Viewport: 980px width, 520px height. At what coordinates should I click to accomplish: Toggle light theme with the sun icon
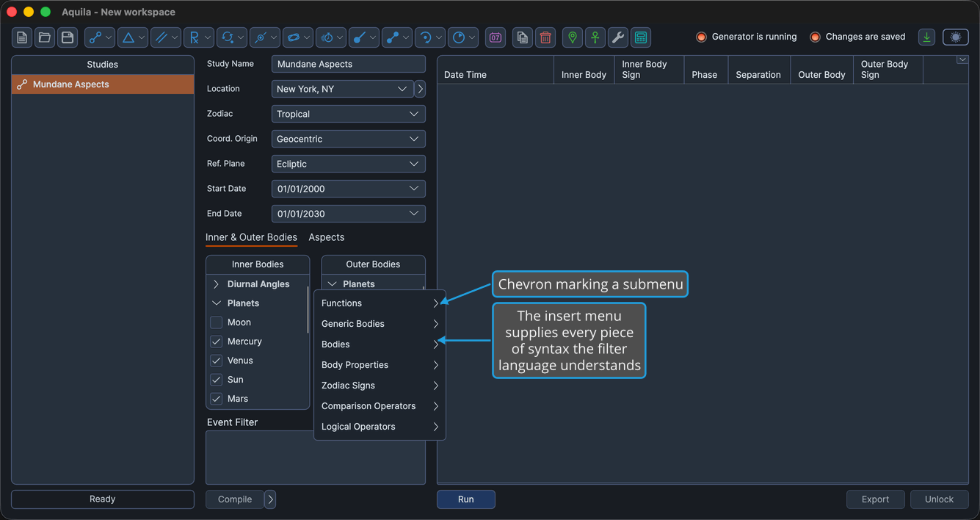pos(956,37)
